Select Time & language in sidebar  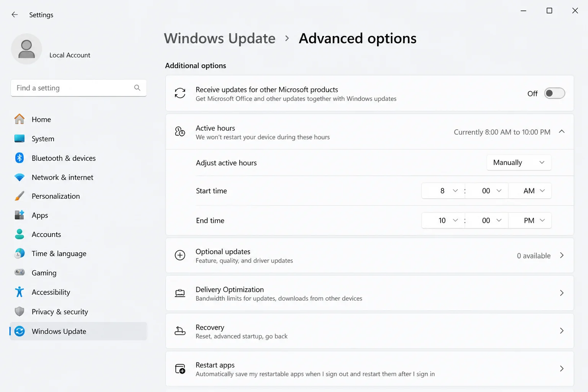click(78, 253)
